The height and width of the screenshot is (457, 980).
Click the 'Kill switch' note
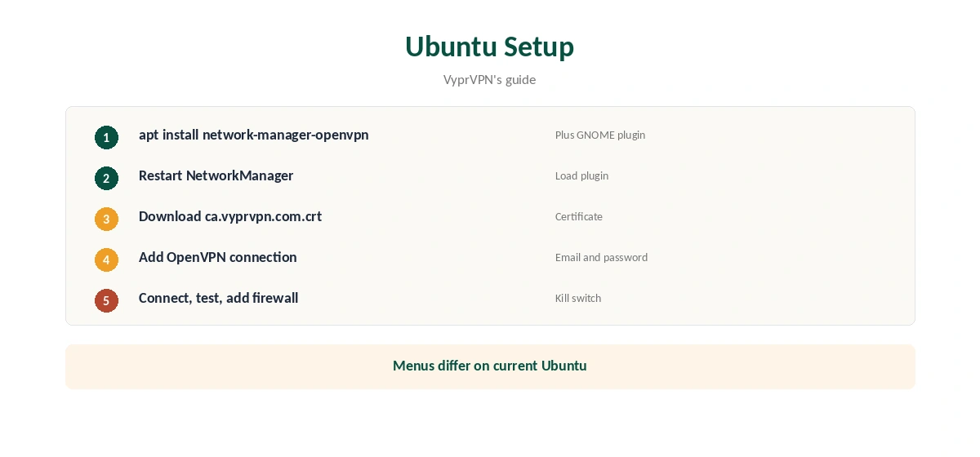click(x=578, y=298)
